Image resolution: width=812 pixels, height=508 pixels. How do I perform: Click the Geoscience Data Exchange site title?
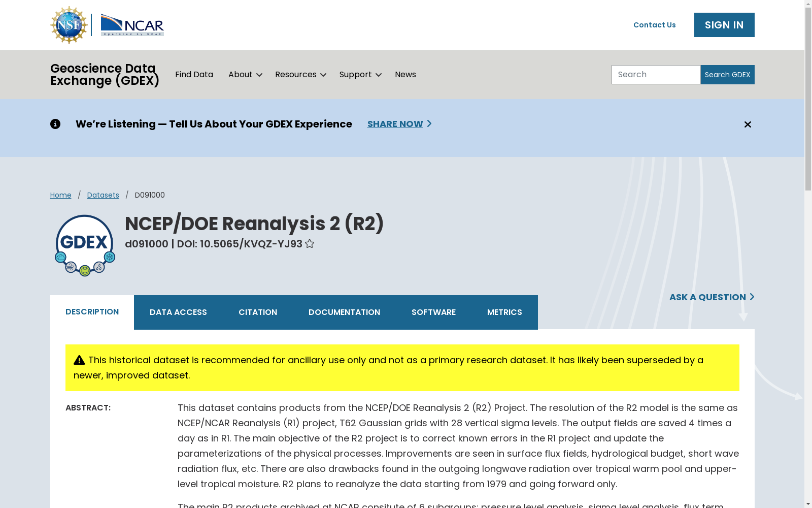tap(105, 75)
